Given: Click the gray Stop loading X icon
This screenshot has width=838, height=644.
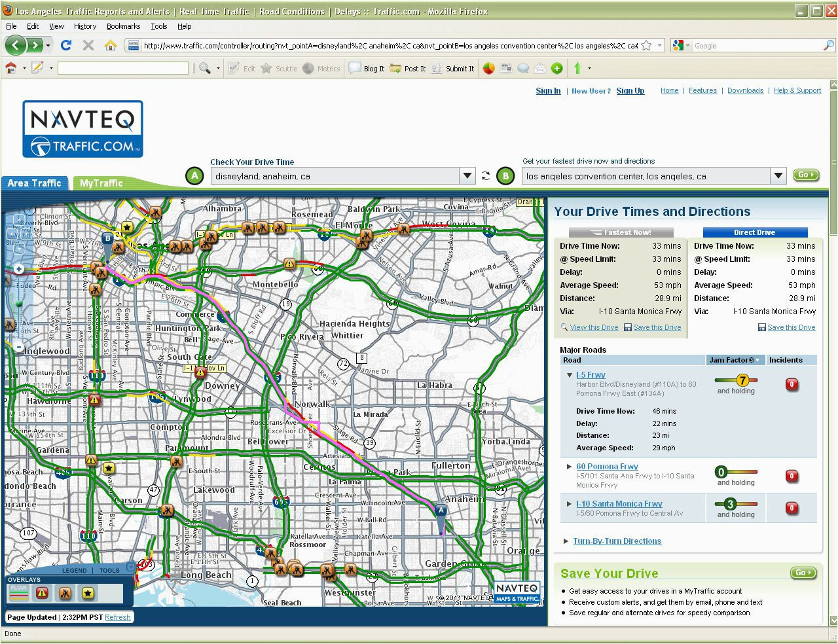Looking at the screenshot, I should [x=88, y=45].
